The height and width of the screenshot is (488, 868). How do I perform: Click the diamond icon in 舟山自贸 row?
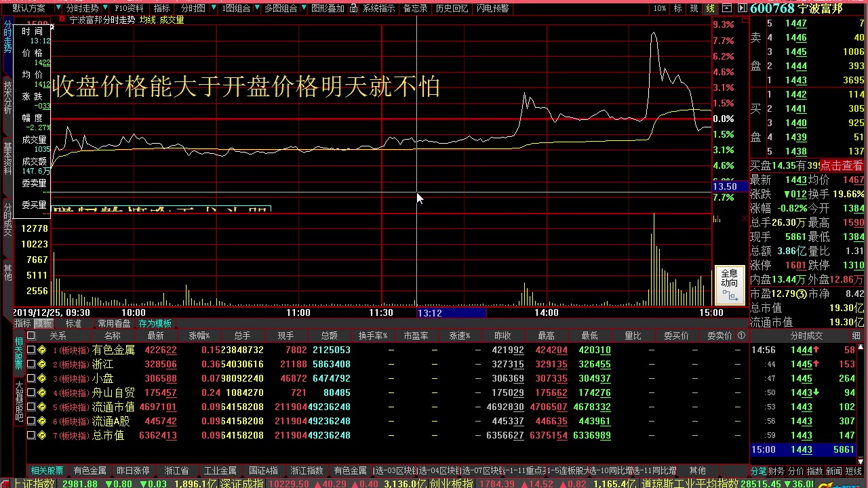pyautogui.click(x=42, y=393)
